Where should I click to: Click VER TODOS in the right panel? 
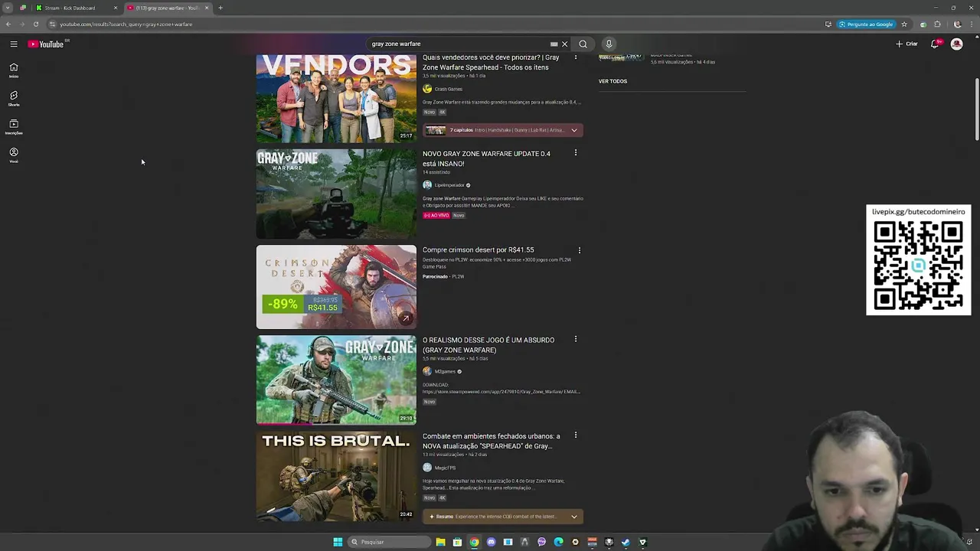(612, 81)
